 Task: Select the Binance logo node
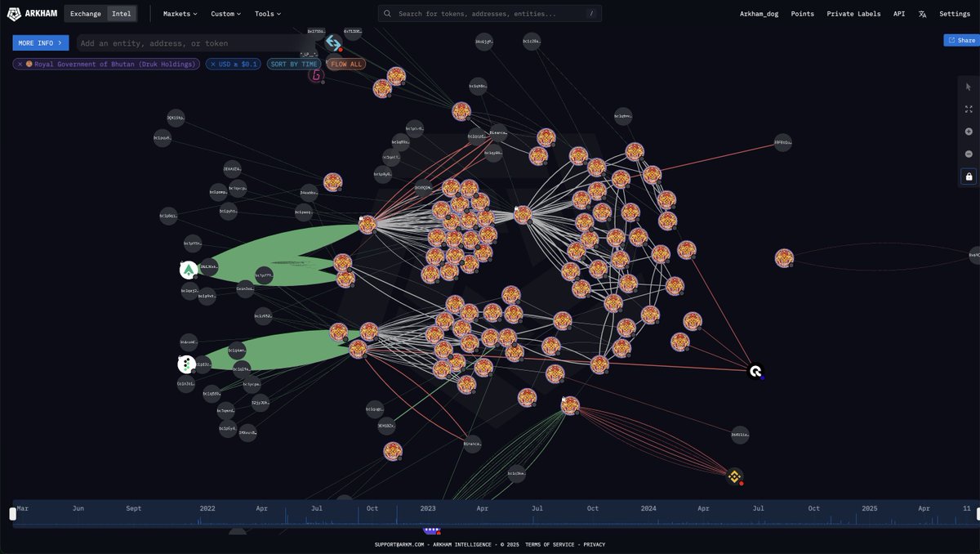[x=734, y=476]
